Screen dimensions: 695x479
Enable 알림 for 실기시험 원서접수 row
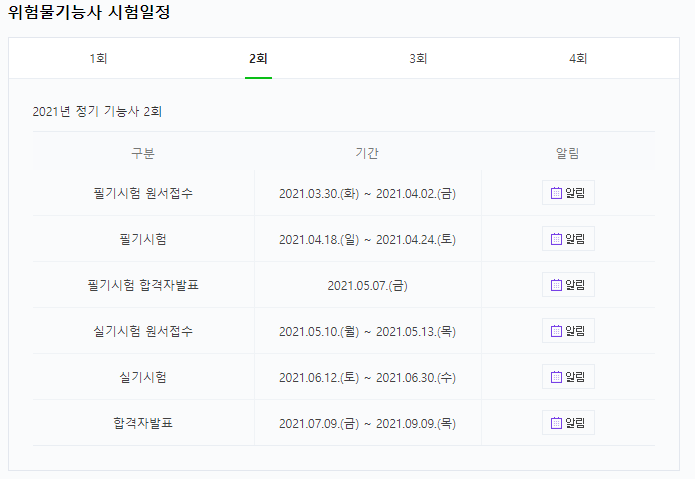point(568,331)
